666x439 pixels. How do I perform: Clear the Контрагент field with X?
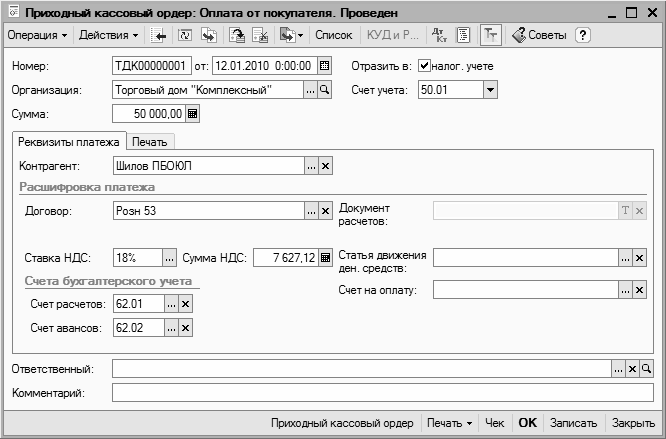[325, 166]
